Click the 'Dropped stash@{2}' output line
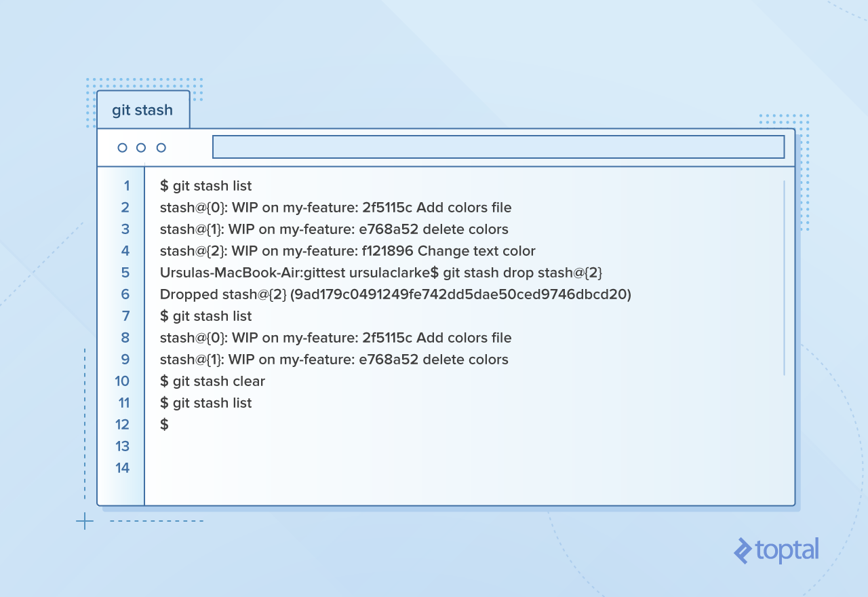The width and height of the screenshot is (868, 597). (395, 294)
